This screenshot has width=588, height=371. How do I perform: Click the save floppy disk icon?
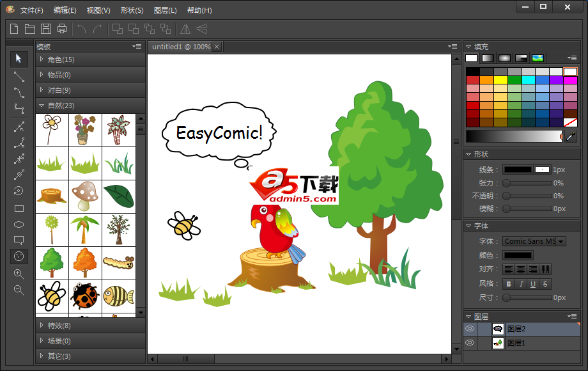[46, 28]
